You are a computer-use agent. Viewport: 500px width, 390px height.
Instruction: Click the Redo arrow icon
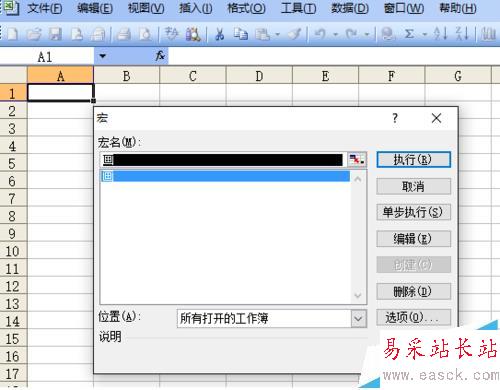point(351,34)
